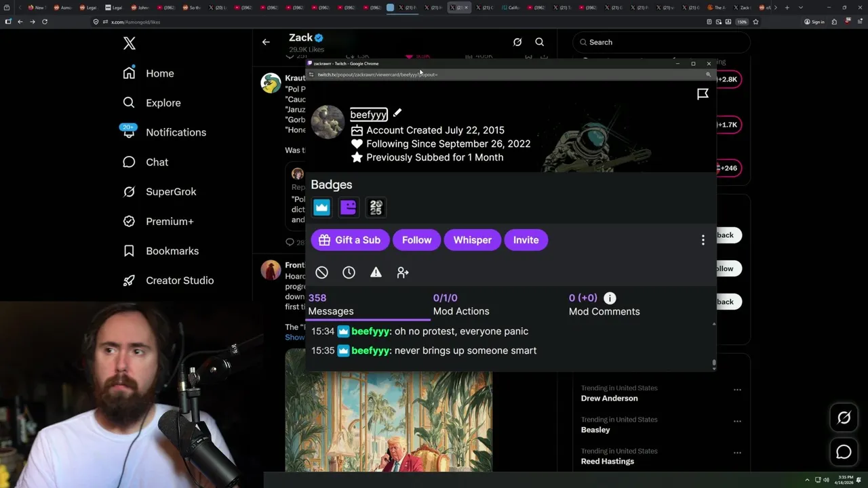Click the Whisper button
This screenshot has height=488, width=868.
(473, 240)
